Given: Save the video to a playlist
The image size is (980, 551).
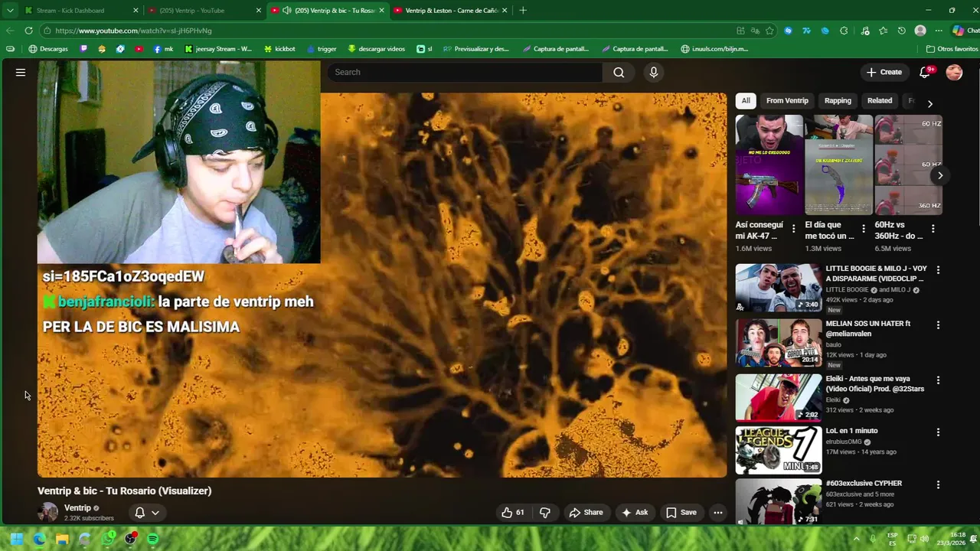Looking at the screenshot, I should coord(681,513).
